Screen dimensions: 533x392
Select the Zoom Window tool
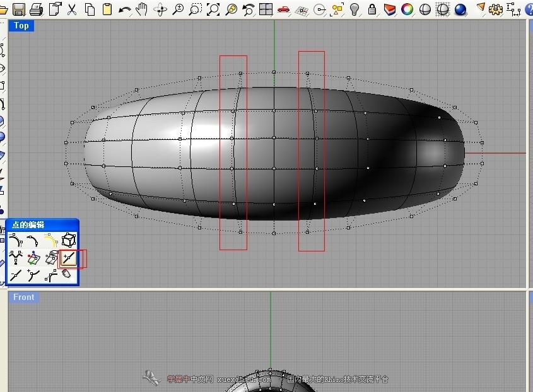click(x=195, y=9)
